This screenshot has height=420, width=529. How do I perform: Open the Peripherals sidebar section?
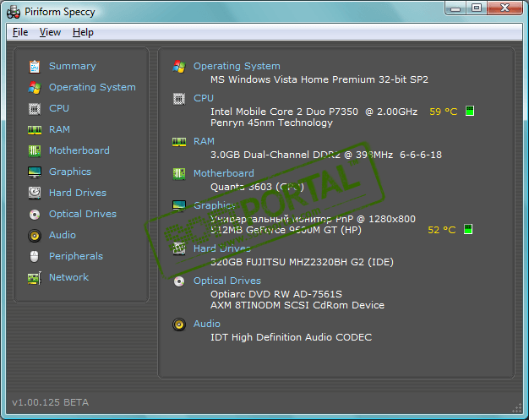click(76, 256)
